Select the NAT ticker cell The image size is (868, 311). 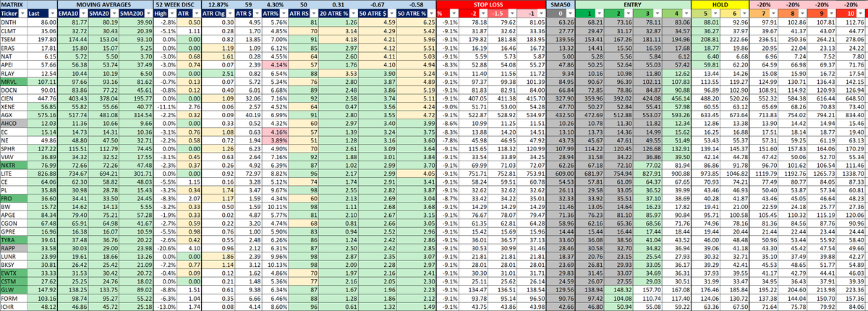14,57
